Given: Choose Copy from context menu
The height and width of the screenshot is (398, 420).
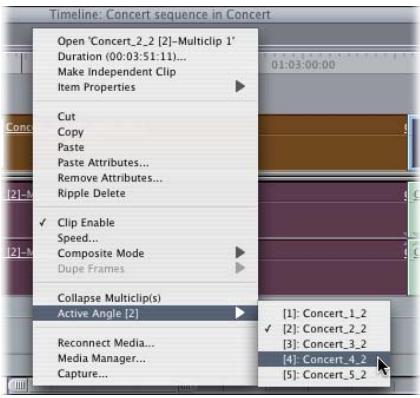Looking at the screenshot, I should click(145, 132).
